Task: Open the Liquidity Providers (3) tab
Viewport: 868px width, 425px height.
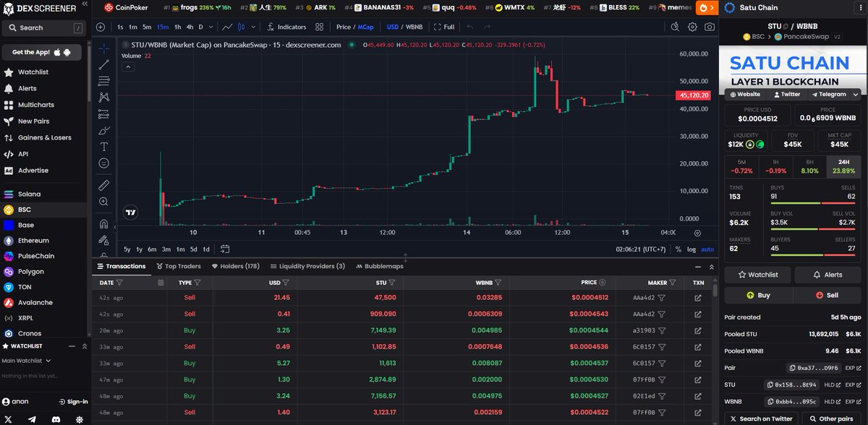Action: click(307, 266)
